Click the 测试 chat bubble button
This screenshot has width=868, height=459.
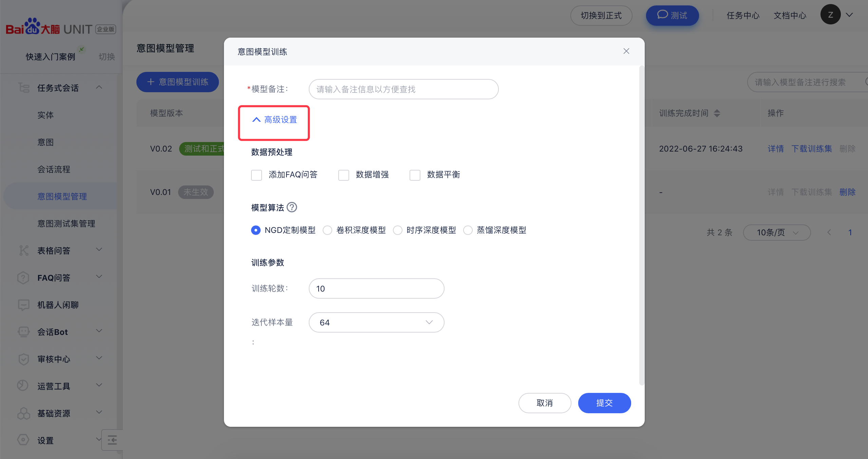click(x=672, y=16)
